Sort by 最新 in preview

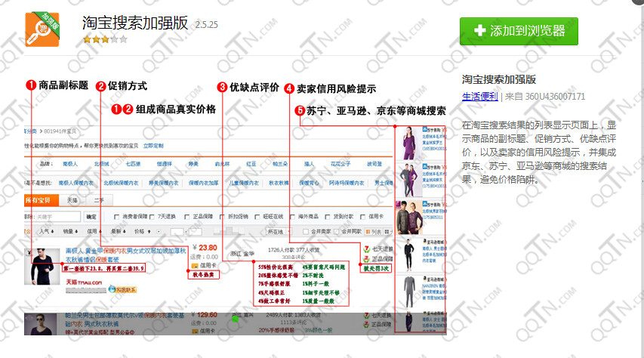[119, 231]
